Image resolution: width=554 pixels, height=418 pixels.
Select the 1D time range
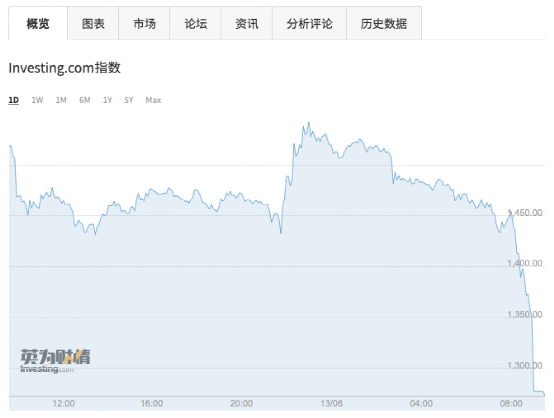(x=13, y=100)
